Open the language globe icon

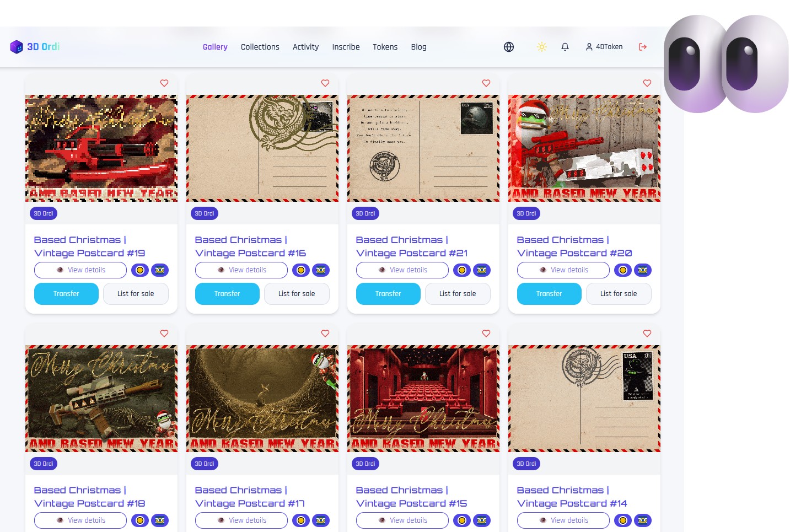tap(509, 47)
